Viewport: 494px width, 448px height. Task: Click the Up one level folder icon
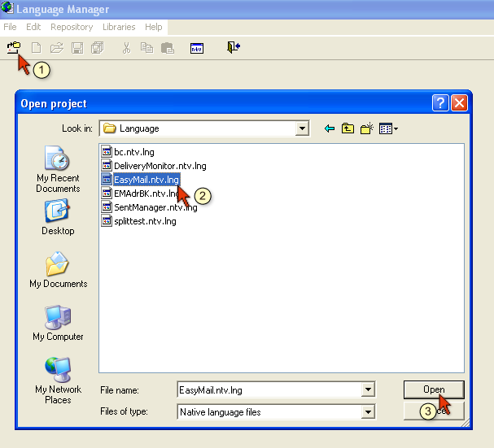click(x=348, y=128)
